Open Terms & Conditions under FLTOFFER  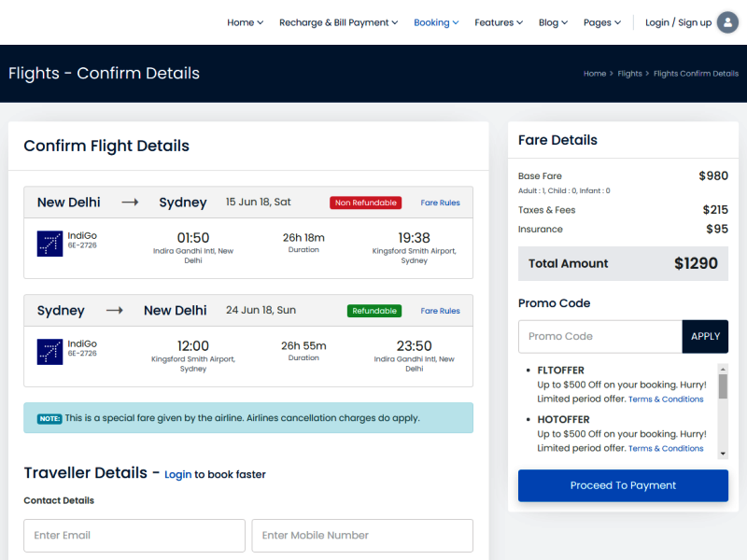pos(666,399)
